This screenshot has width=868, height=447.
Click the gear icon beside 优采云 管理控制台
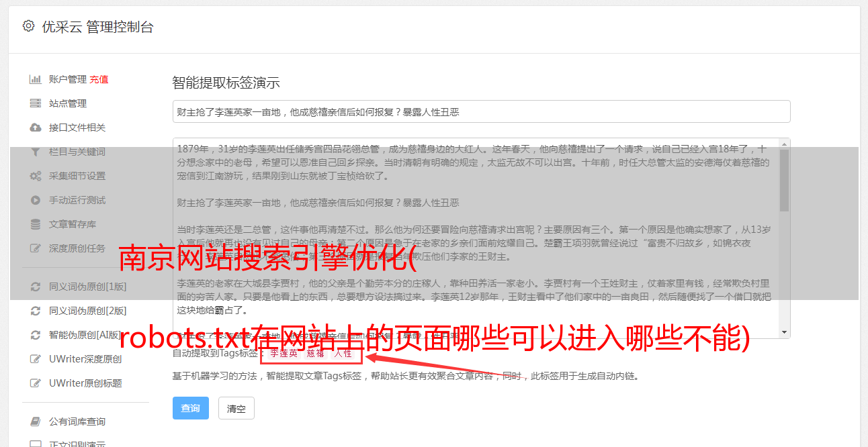click(28, 26)
